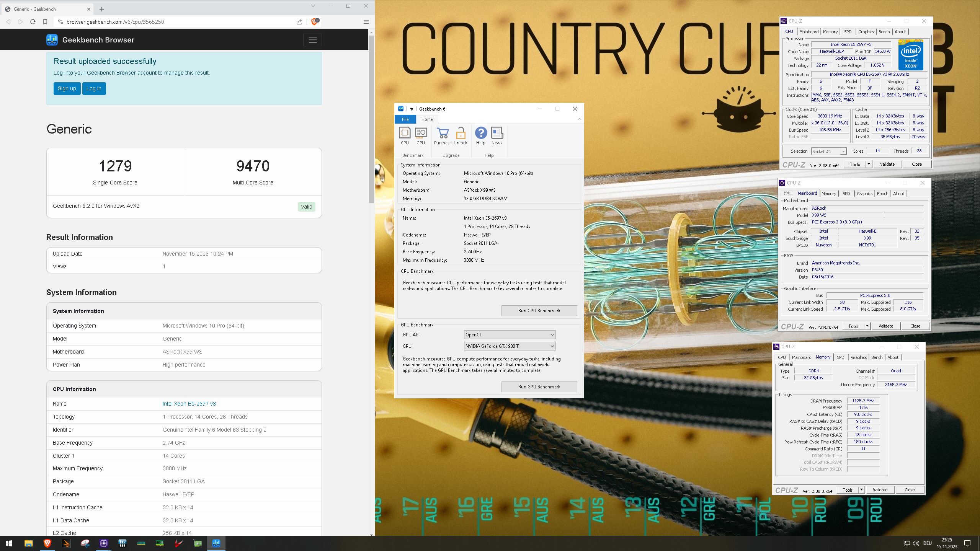Switch to SPD tab in top CPU-Z window

coord(848,32)
